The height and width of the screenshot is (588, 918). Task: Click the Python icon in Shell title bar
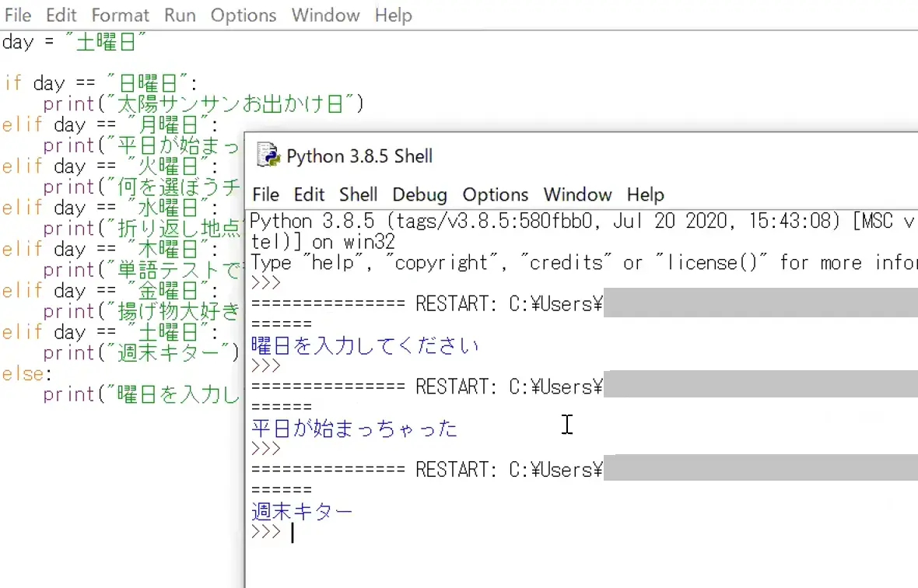[x=268, y=156]
